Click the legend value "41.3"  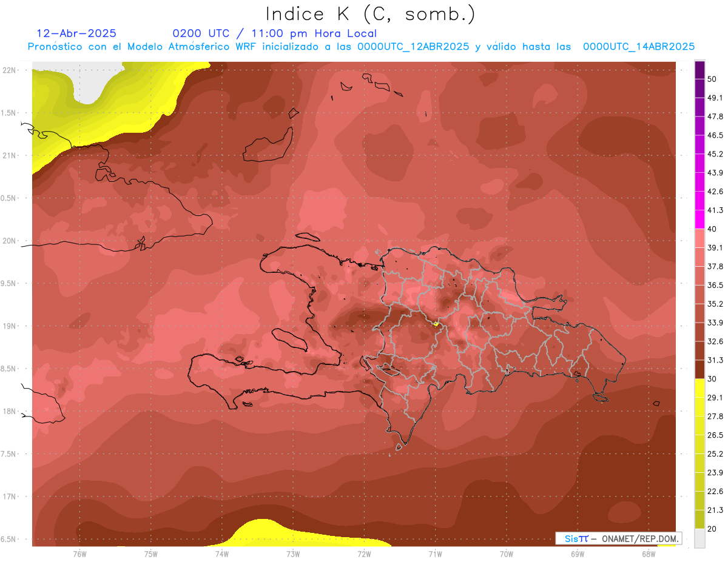pyautogui.click(x=715, y=210)
